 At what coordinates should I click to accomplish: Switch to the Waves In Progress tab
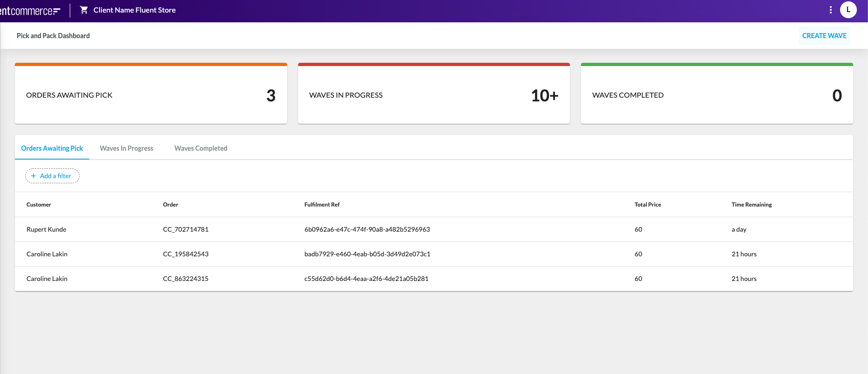(x=127, y=148)
